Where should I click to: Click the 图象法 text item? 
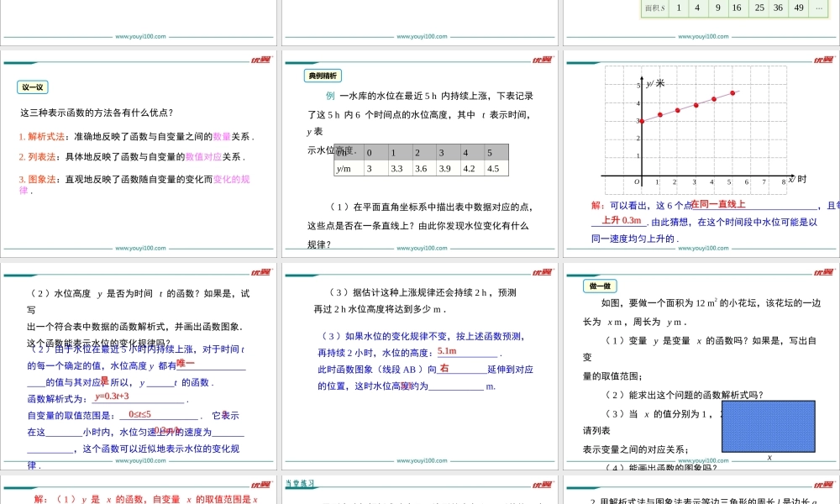click(x=38, y=179)
